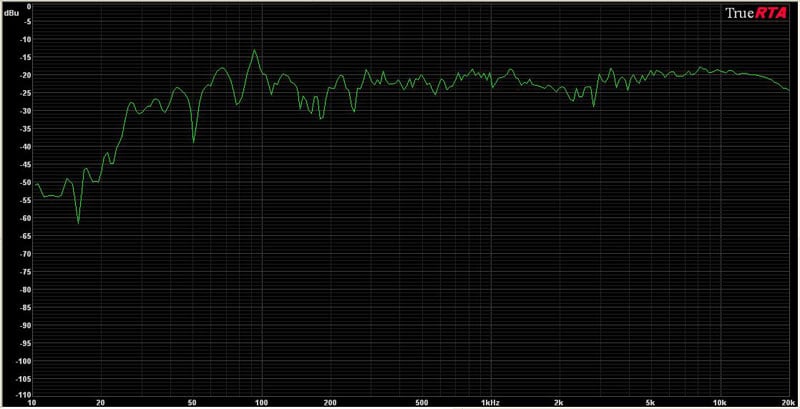Click the 2k frequency axis label
The image size is (800, 409).
(559, 402)
